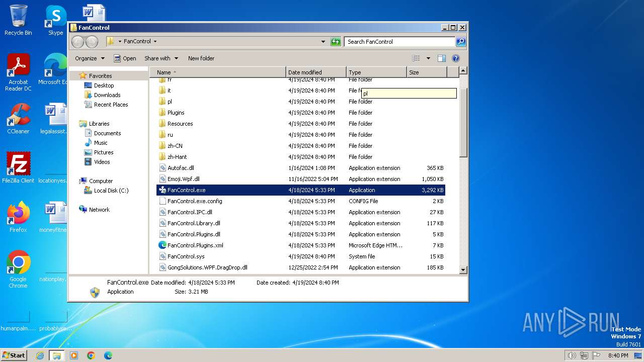Viewport: 644px width, 362px height.
Task: Select FanControl.exe.config file
Action: coord(301,201)
